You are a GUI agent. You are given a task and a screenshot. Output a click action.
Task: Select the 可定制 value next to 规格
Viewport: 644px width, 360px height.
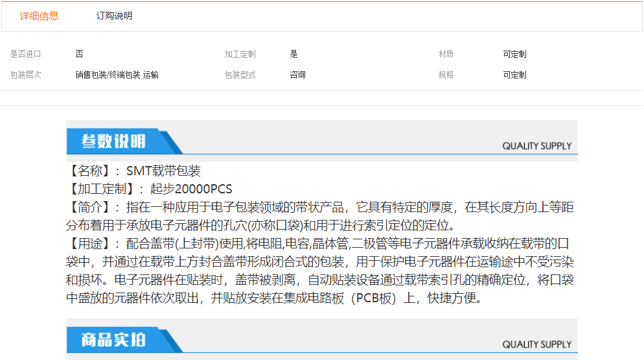(x=514, y=75)
